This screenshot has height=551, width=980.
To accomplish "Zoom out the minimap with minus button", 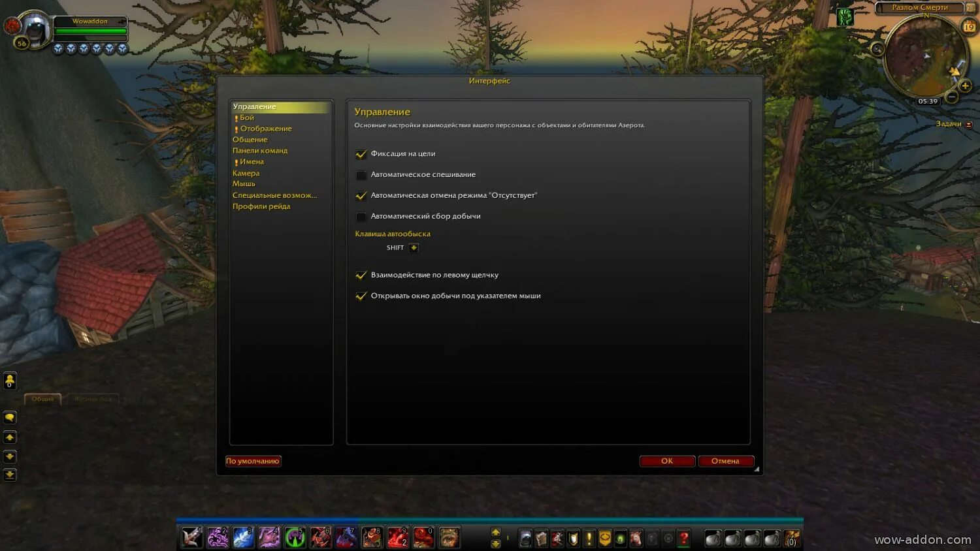I will click(x=952, y=97).
